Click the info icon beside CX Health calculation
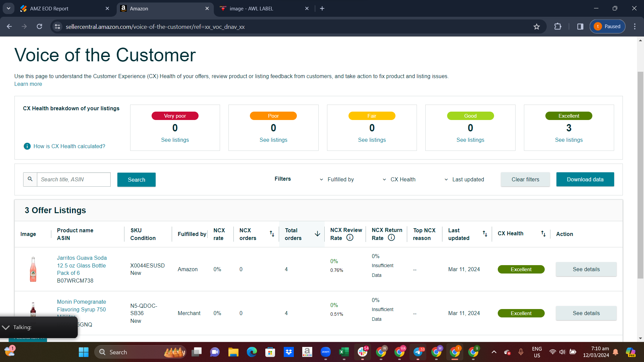Screen dimensions: 644x362 (x=27, y=146)
